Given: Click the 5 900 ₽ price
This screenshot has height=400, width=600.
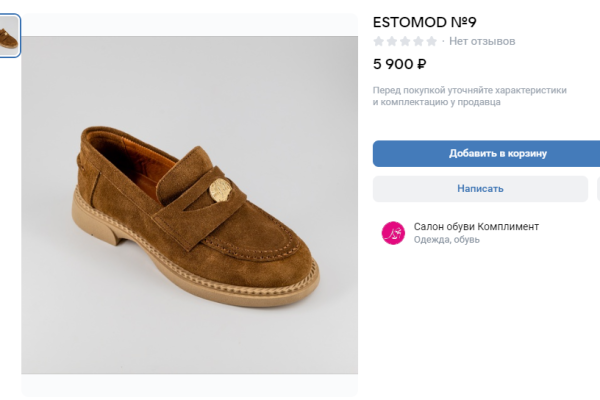Looking at the screenshot, I should click(400, 65).
